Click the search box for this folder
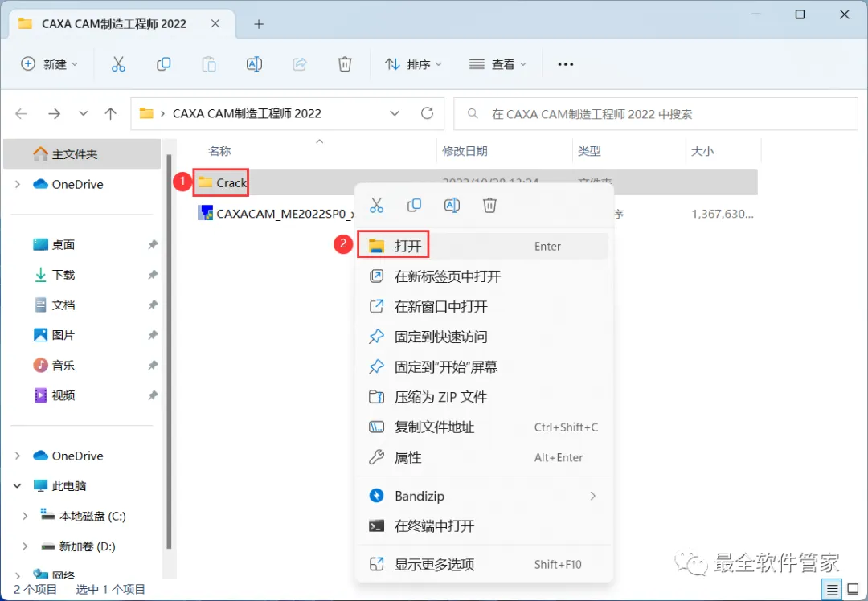 point(656,114)
